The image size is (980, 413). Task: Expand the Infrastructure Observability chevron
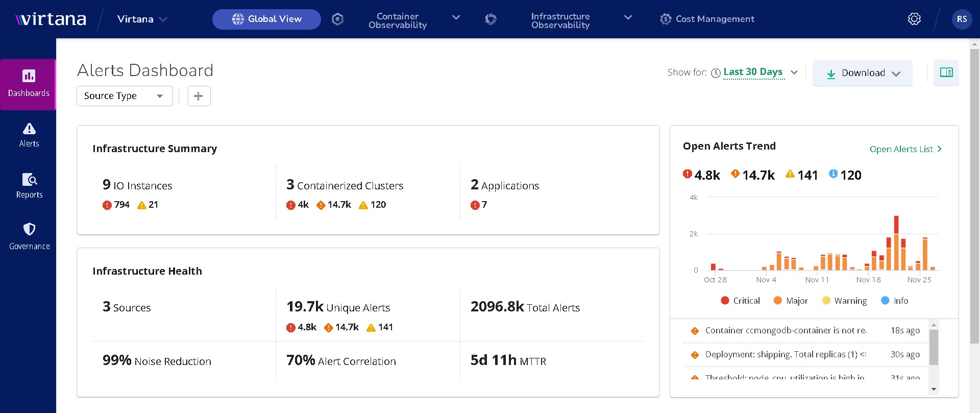click(x=628, y=18)
